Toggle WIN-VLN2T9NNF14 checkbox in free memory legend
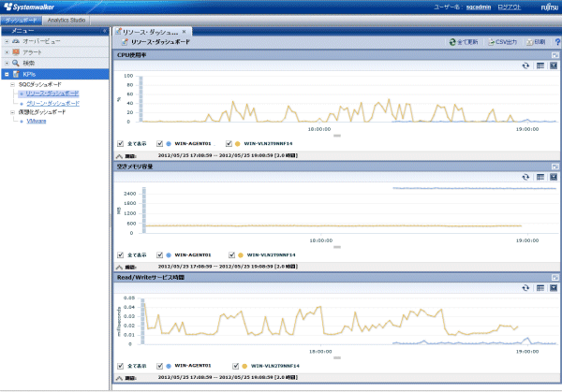Screen dimensions: 562x392 click(231, 254)
